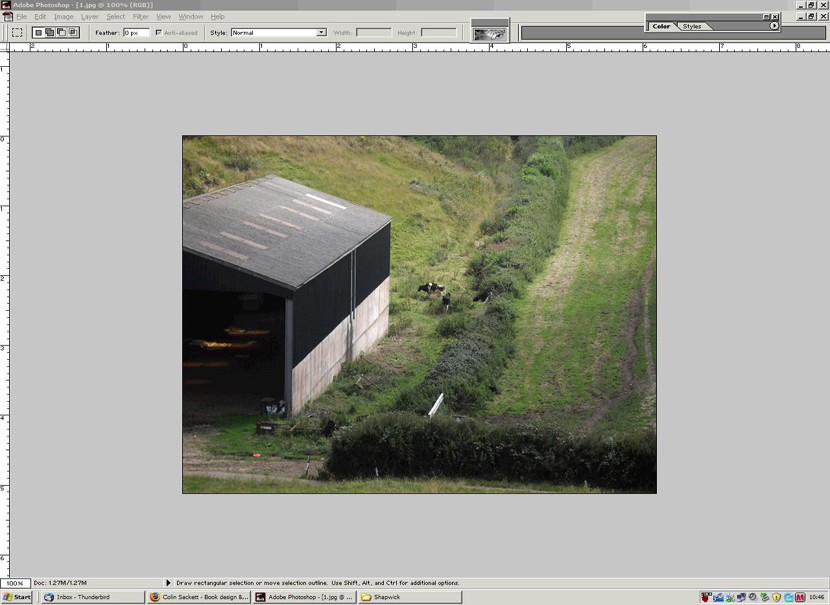Click the yellow shield tray icon
The height and width of the screenshot is (605, 830).
tap(777, 597)
